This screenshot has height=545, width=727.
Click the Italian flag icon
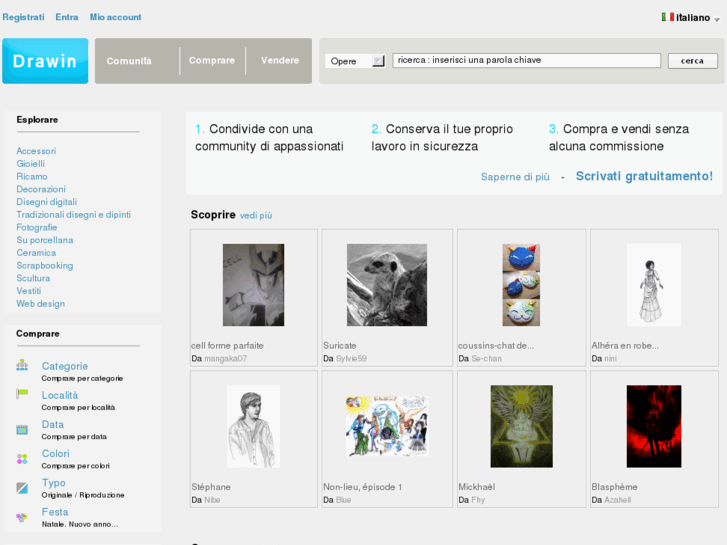point(668,17)
